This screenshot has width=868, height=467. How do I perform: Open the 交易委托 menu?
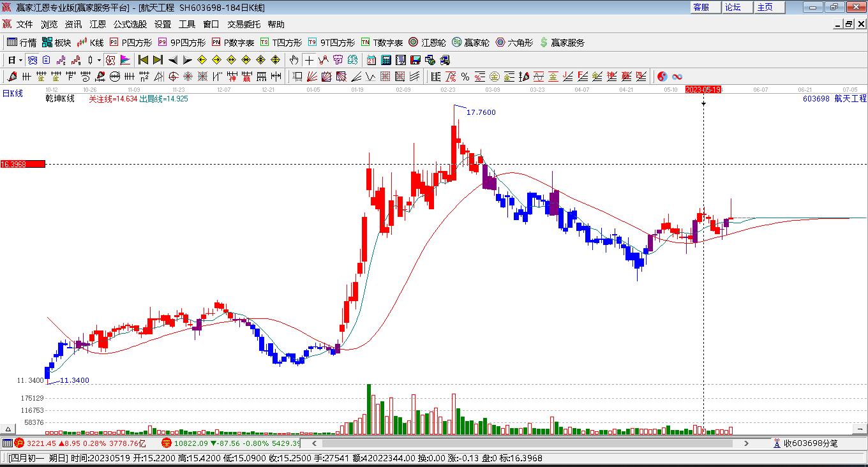pyautogui.click(x=244, y=24)
